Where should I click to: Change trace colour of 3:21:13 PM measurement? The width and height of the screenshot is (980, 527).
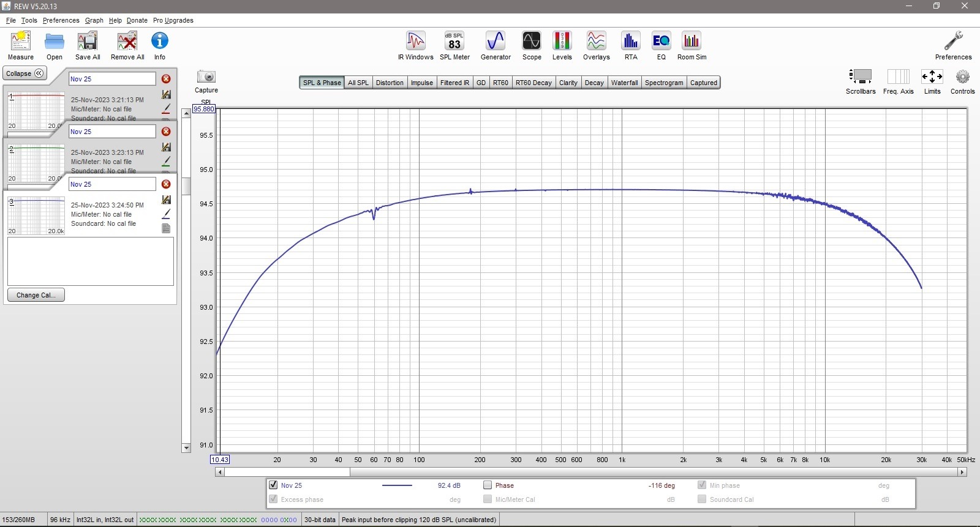pyautogui.click(x=166, y=108)
